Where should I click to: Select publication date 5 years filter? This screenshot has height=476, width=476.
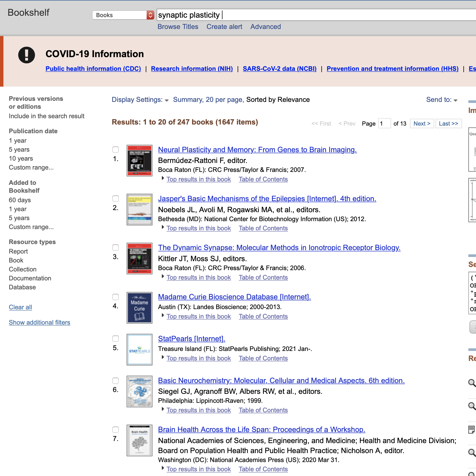click(19, 150)
